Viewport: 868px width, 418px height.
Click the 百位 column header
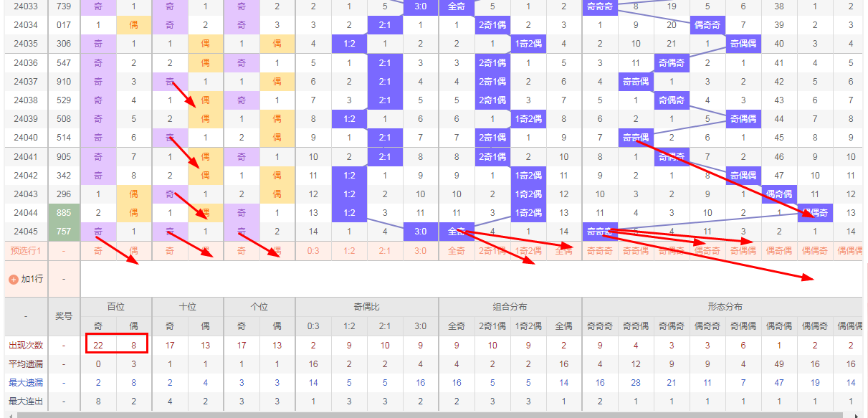click(x=116, y=307)
